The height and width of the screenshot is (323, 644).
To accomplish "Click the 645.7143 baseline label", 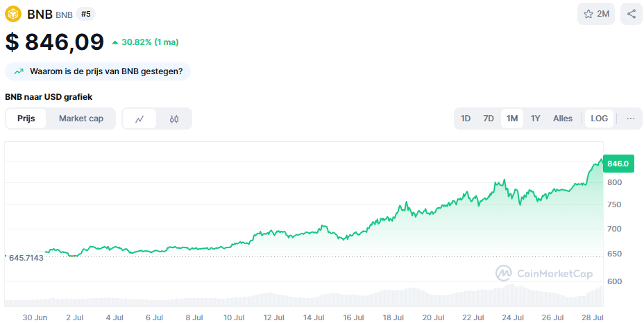I will [x=26, y=258].
